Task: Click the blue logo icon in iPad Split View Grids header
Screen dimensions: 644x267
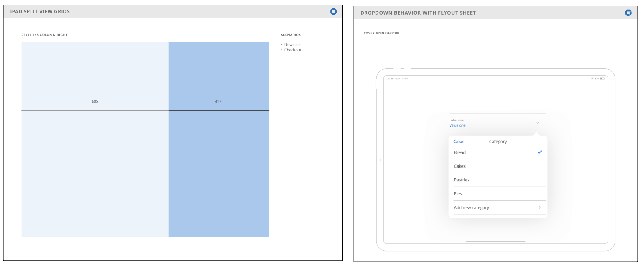Action: [x=333, y=11]
